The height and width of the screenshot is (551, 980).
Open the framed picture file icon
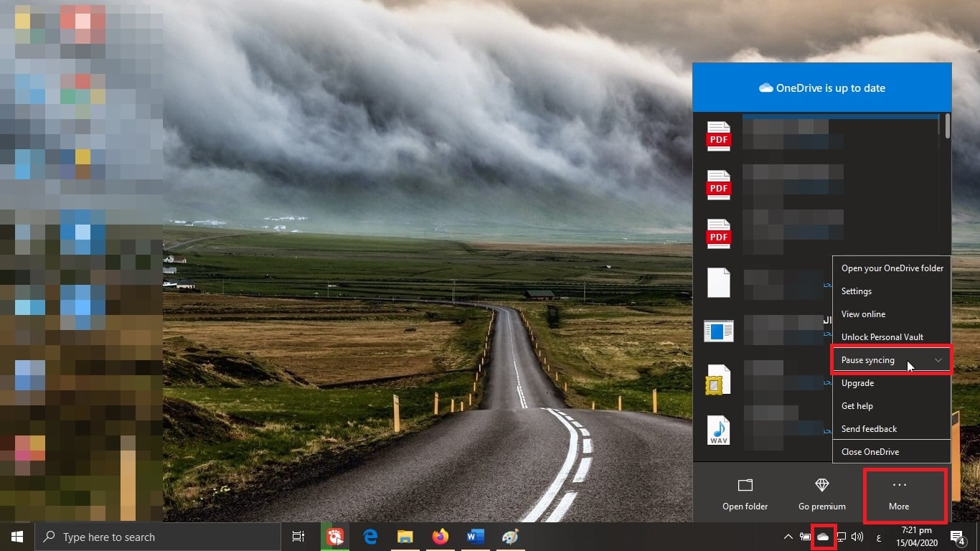718,379
